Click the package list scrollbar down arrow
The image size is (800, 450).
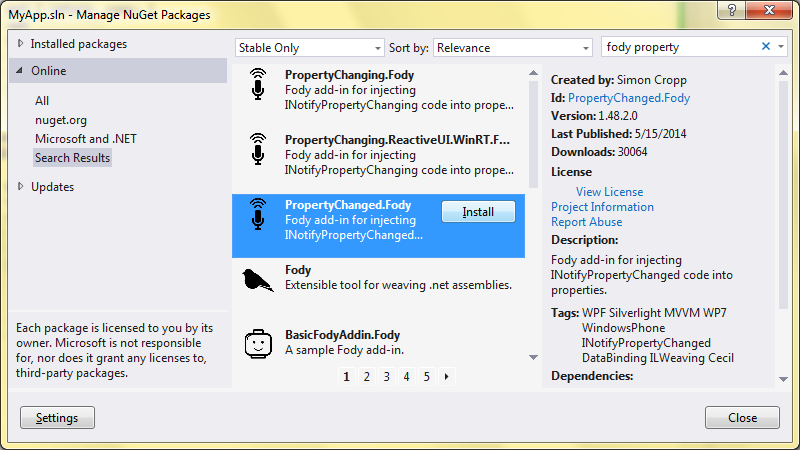click(533, 357)
